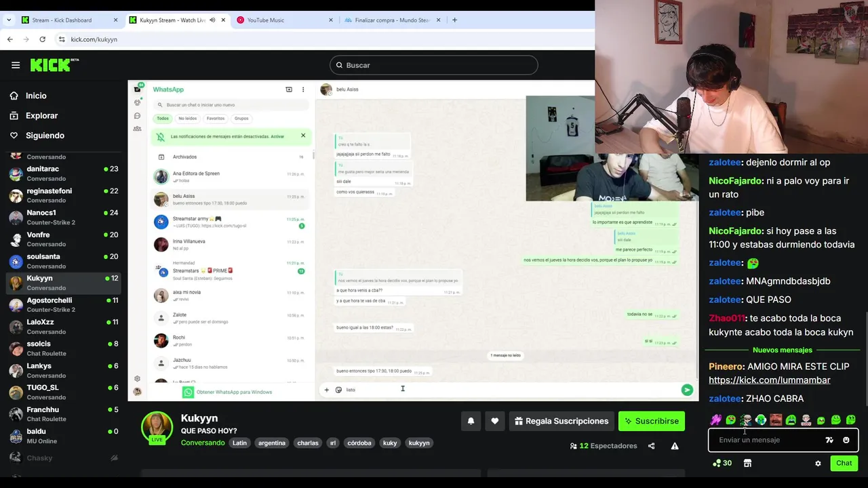Viewport: 868px width, 488px height.
Task: Open WhatsApp emoji button in message bar
Action: (x=338, y=390)
